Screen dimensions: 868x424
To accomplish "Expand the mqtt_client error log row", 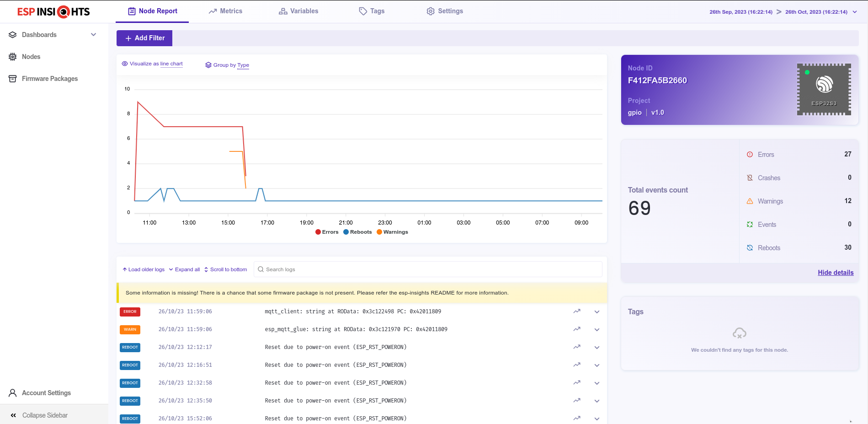I will click(597, 312).
